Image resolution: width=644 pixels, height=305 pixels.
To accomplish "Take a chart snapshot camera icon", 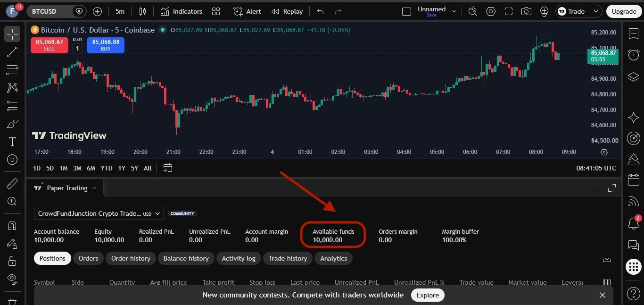I will tap(527, 11).
